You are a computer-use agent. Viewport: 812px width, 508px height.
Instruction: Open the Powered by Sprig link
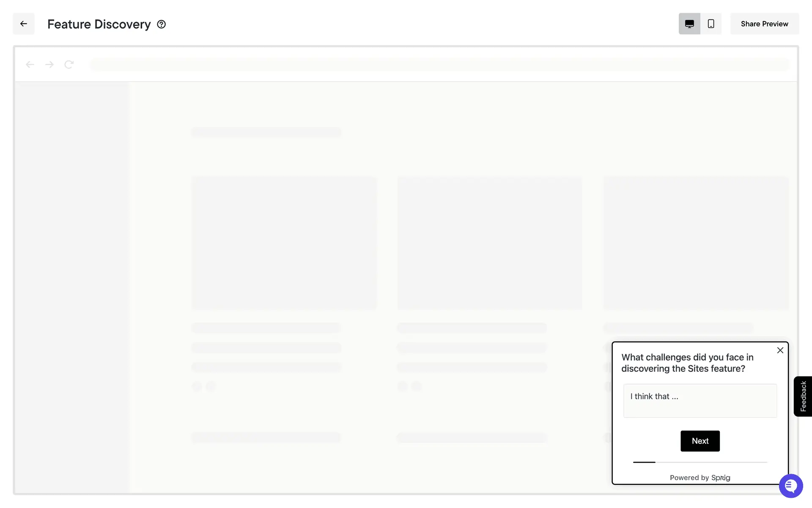700,478
